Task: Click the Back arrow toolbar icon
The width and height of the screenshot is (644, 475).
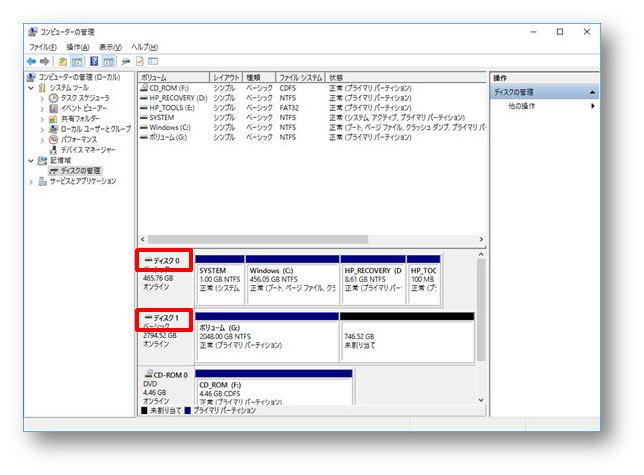Action: [x=31, y=62]
